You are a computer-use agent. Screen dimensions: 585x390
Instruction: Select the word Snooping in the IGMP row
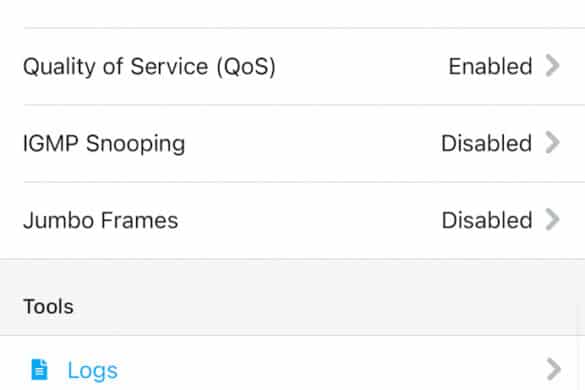coord(135,144)
